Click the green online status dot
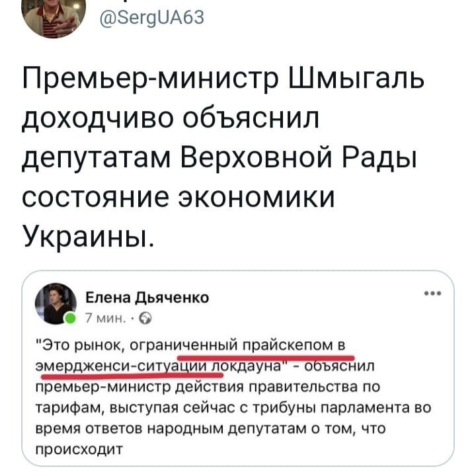The width and height of the screenshot is (476, 476). tap(70, 319)
